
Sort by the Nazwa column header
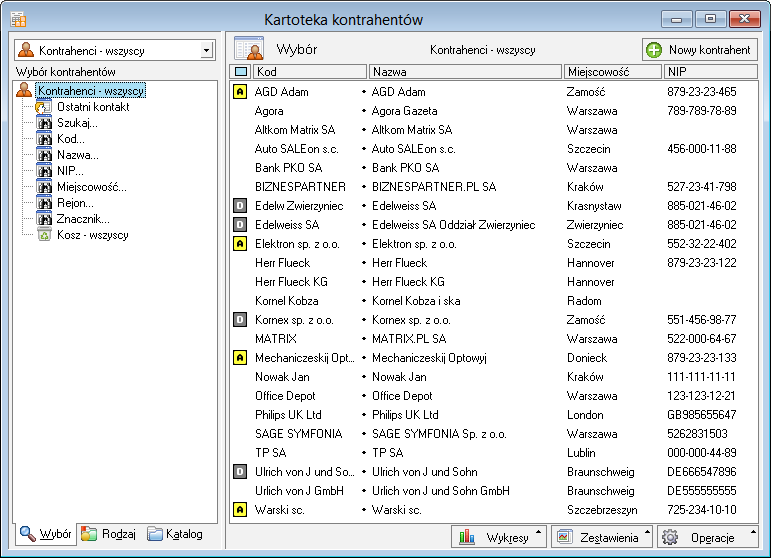click(465, 72)
